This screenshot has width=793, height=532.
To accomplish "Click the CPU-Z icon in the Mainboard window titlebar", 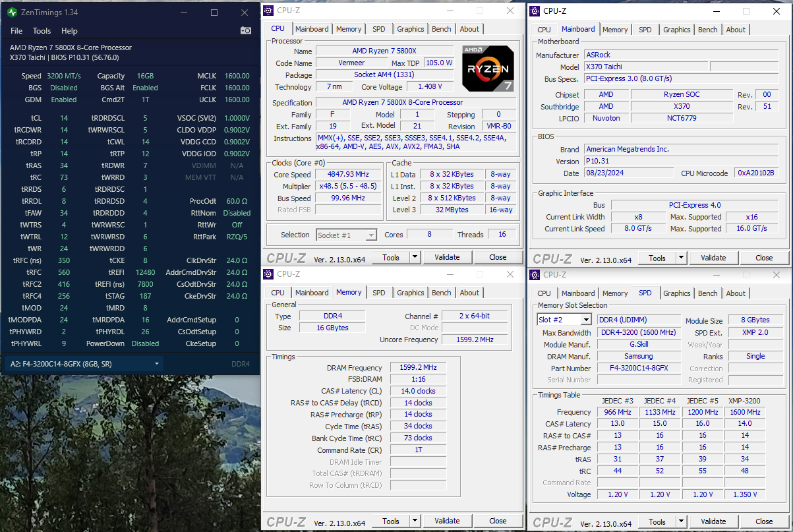I will [534, 11].
